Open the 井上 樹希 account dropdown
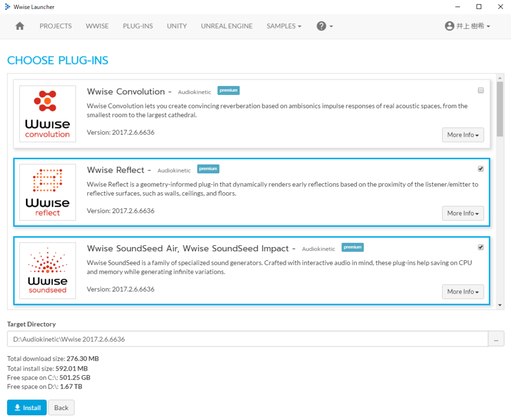Image resolution: width=511 pixels, height=420 pixels. 473,26
